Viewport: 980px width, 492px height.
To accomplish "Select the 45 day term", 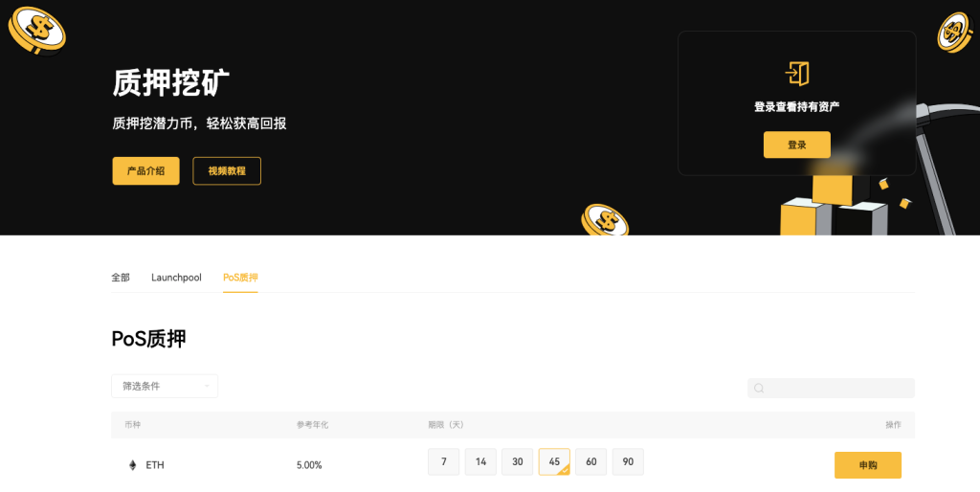I will click(554, 462).
